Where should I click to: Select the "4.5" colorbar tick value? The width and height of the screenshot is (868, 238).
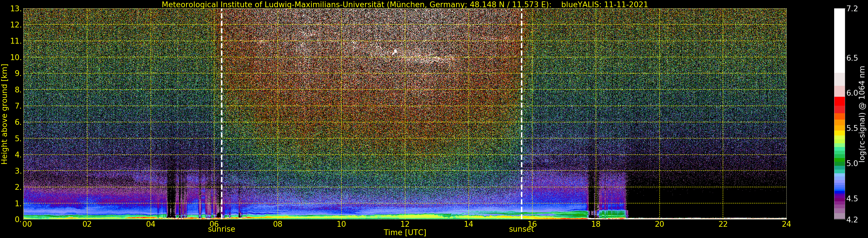pyautogui.click(x=852, y=199)
